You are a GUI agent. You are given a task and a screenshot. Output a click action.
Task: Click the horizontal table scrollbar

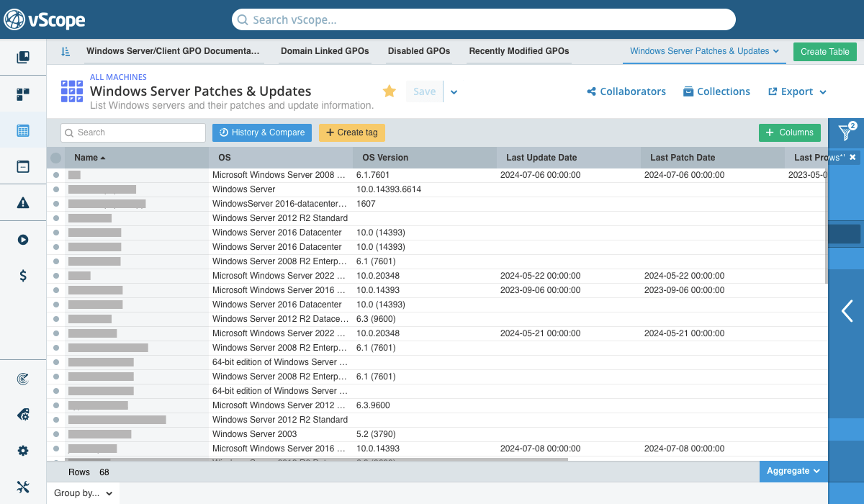[317, 459]
